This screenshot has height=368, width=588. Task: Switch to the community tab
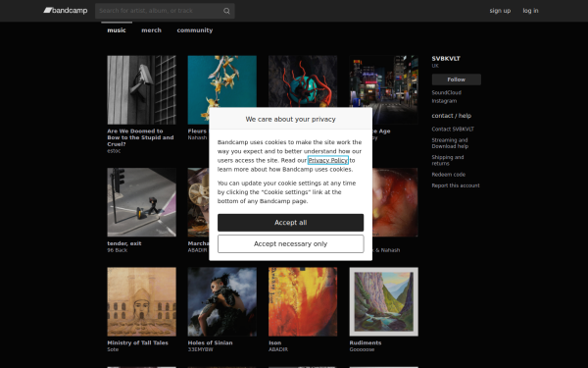click(195, 30)
